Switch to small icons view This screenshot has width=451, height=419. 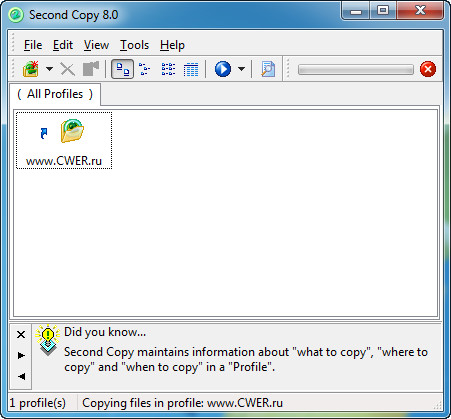[x=145, y=69]
